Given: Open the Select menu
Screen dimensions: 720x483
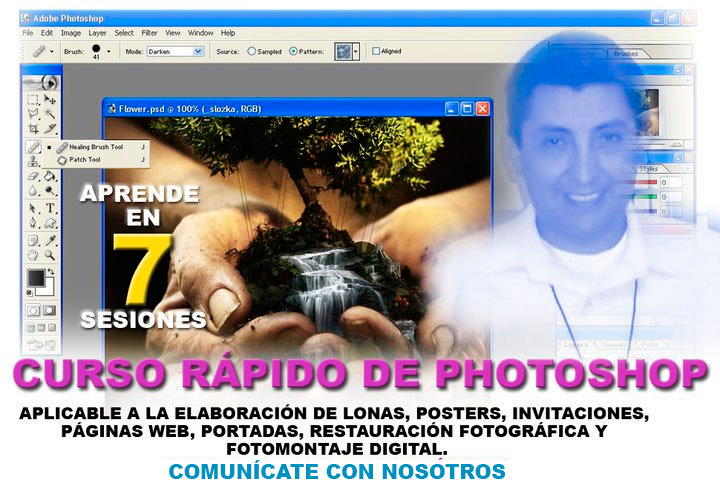Looking at the screenshot, I should (124, 33).
